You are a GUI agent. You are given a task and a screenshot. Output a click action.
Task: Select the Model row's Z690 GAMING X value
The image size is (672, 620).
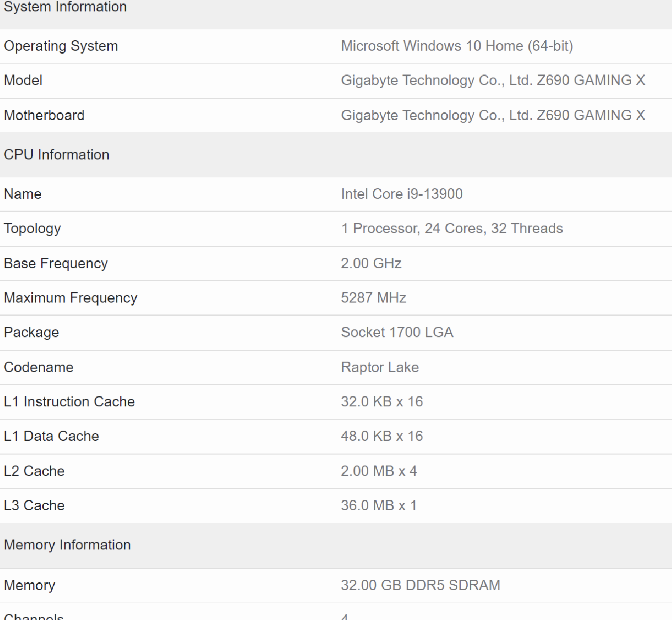493,80
